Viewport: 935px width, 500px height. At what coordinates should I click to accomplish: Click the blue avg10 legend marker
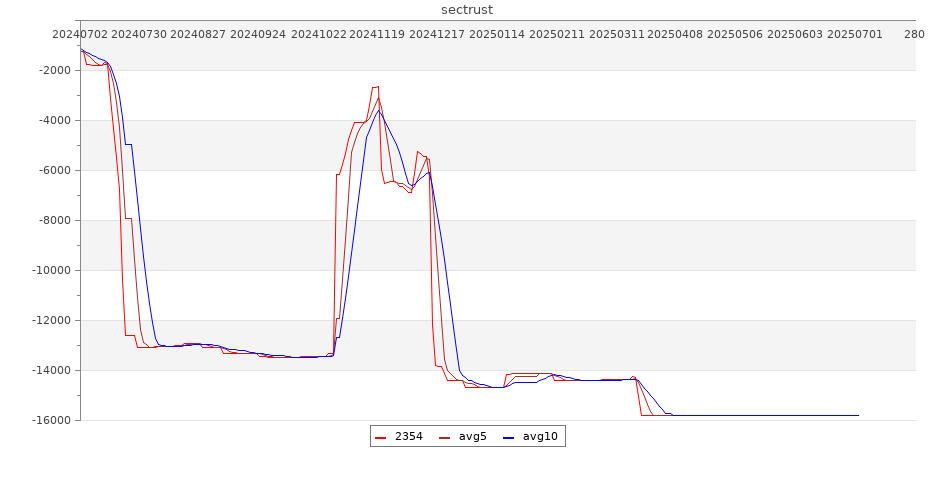[x=509, y=437]
